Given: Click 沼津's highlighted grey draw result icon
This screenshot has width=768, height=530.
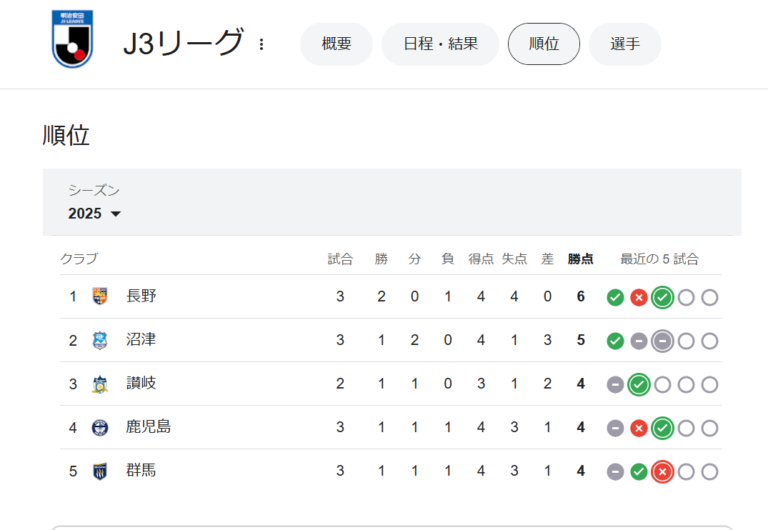Looking at the screenshot, I should pos(662,341).
